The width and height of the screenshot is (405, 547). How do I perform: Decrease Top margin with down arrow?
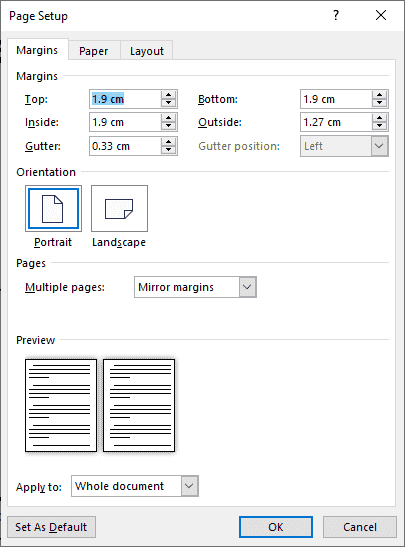[168, 103]
